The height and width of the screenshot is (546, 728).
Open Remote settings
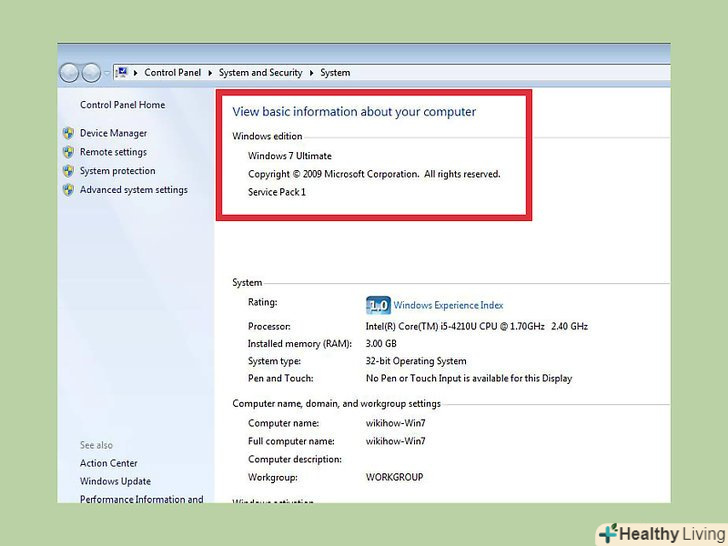(x=113, y=152)
